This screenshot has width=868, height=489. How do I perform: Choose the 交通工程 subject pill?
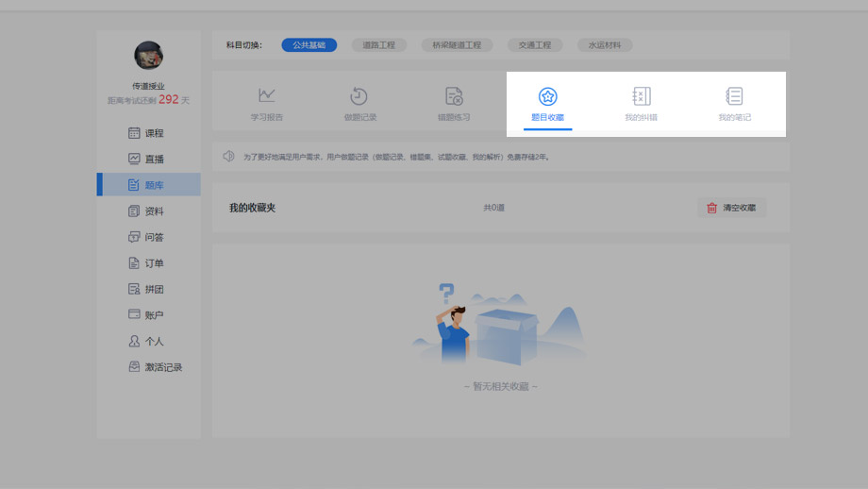[x=535, y=44]
